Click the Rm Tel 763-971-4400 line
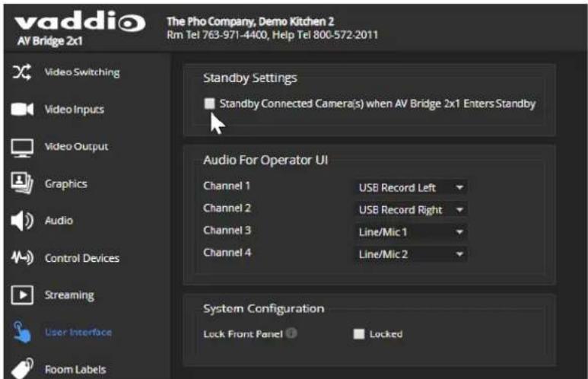Viewport: 588px width, 379px height. (x=272, y=35)
